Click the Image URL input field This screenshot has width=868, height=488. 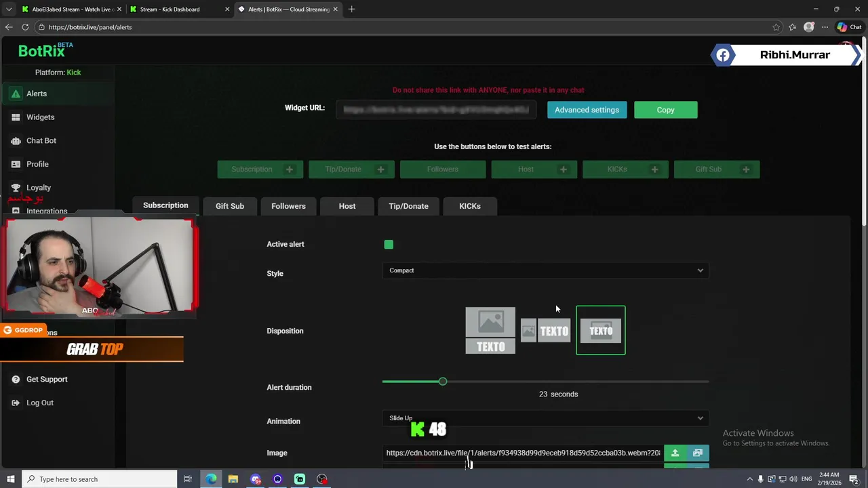523,453
